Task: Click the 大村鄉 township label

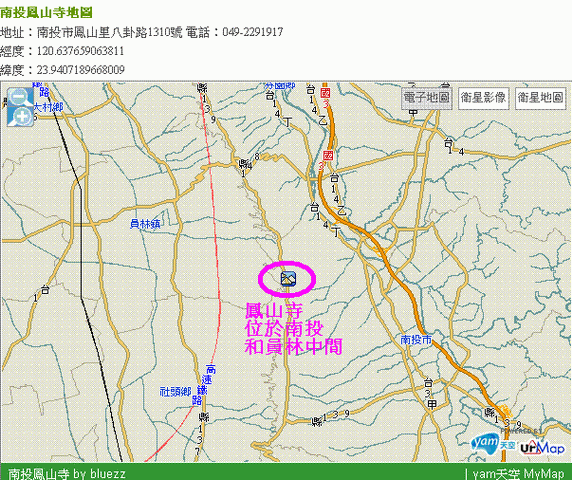Action: pos(48,107)
